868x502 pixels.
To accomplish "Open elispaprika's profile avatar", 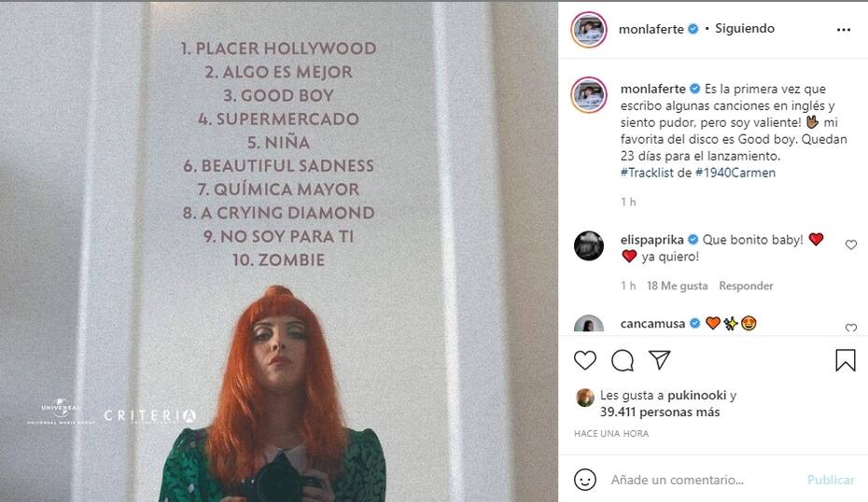I will (588, 245).
